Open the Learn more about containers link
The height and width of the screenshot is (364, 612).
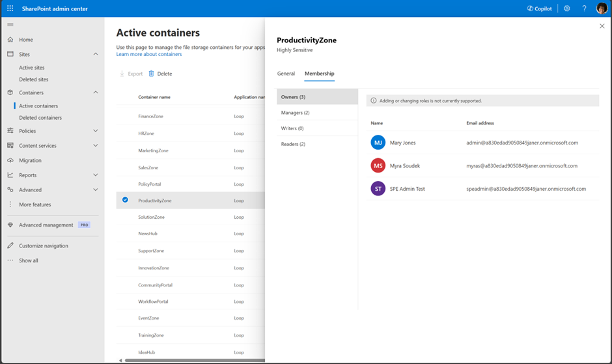tap(149, 54)
